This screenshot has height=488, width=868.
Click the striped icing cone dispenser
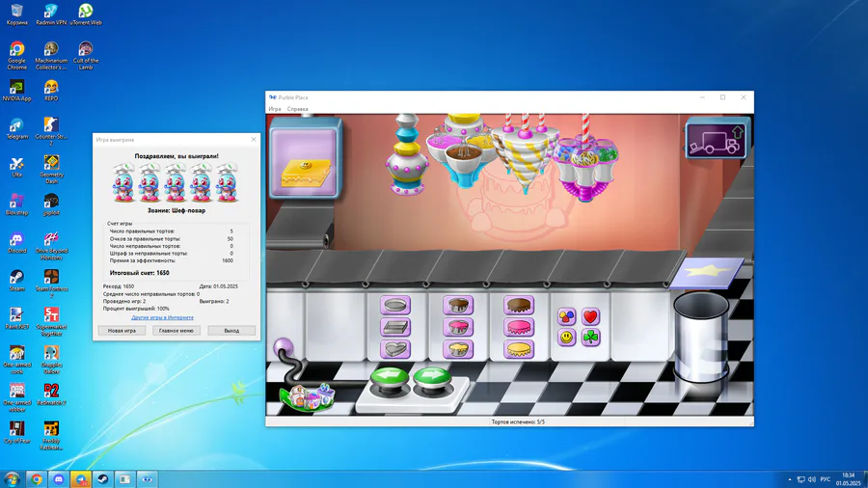pyautogui.click(x=525, y=151)
